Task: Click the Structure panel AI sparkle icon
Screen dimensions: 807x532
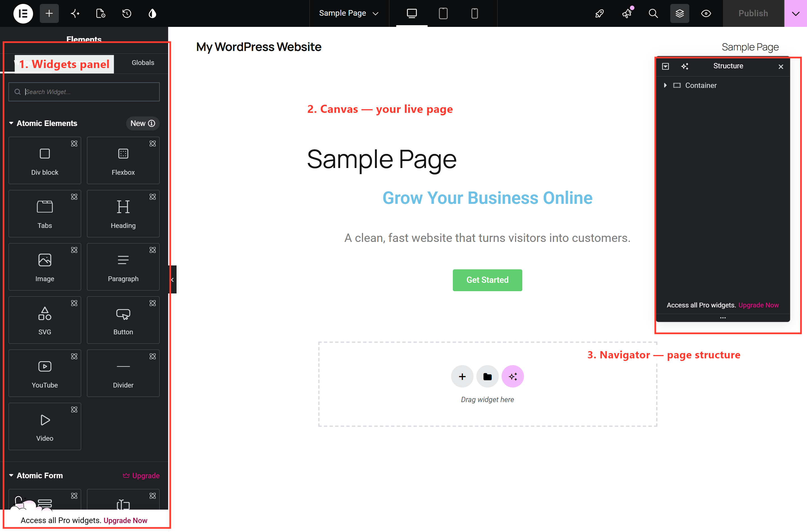Action: (x=685, y=66)
